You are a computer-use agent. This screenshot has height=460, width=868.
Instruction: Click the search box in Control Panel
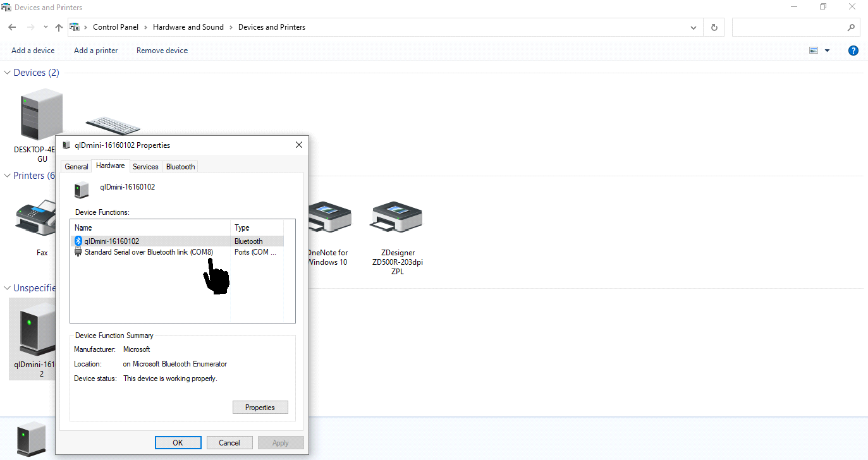[x=790, y=27]
